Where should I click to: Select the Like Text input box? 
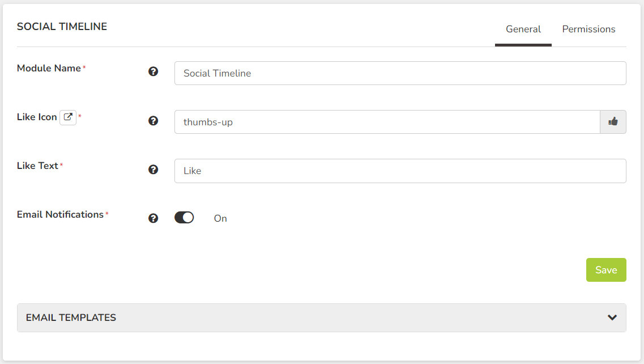(x=400, y=171)
